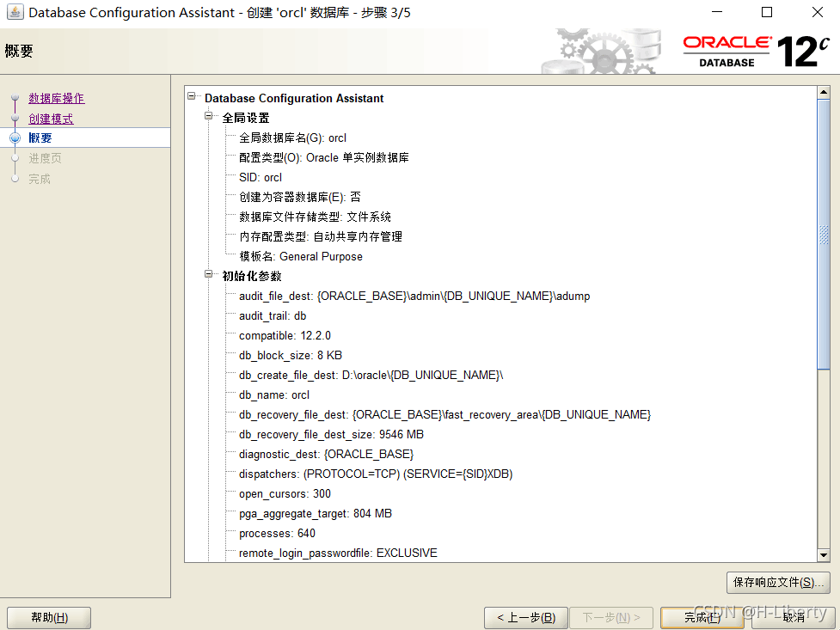Click the scrollbar up arrow
Screen dimensions: 840x630
tap(824, 92)
